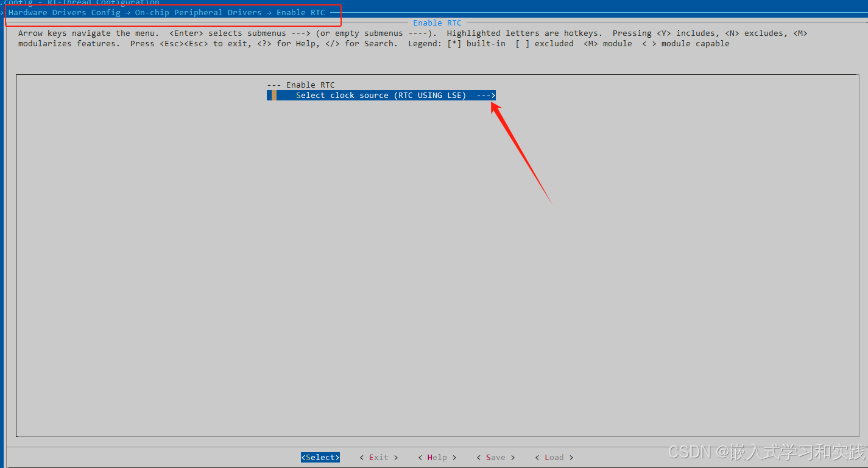Click <Load> to load a configuration file
The image size is (868, 468).
(x=554, y=457)
